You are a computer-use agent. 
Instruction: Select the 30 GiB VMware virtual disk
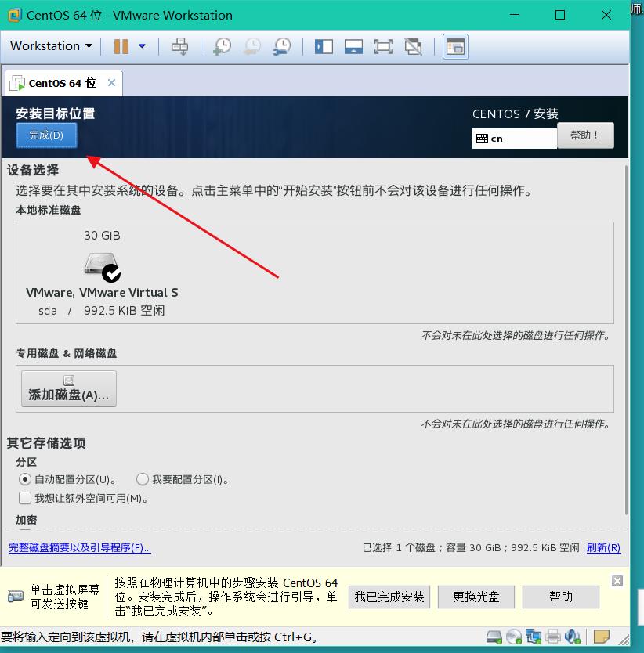[x=102, y=272]
